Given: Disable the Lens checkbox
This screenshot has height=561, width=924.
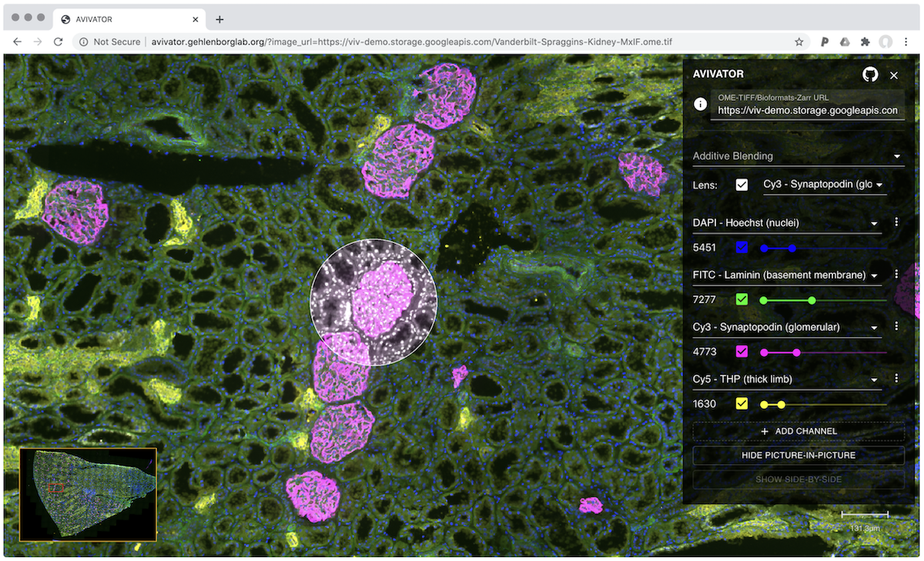Looking at the screenshot, I should 742,185.
